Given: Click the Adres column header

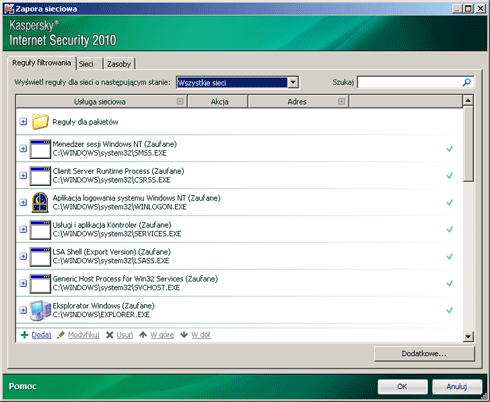Looking at the screenshot, I should (298, 102).
